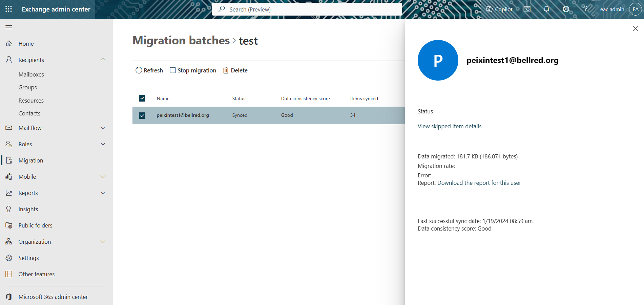Collapse the navigation with the hamburger icon
644x305 pixels.
(x=9, y=27)
